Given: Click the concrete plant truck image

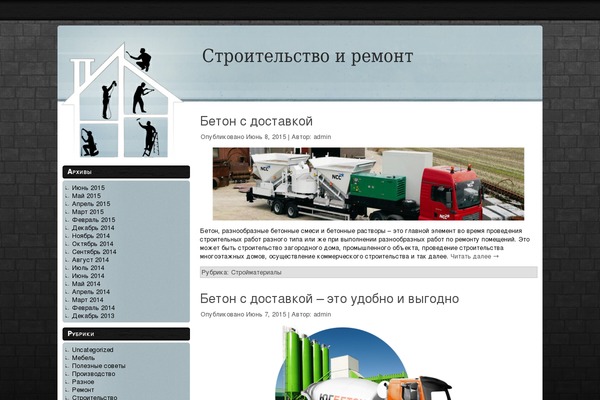Looking at the screenshot, I should (x=368, y=184).
